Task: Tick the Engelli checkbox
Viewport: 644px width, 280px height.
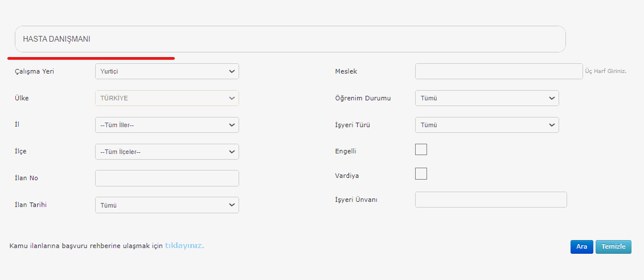Action: point(421,149)
